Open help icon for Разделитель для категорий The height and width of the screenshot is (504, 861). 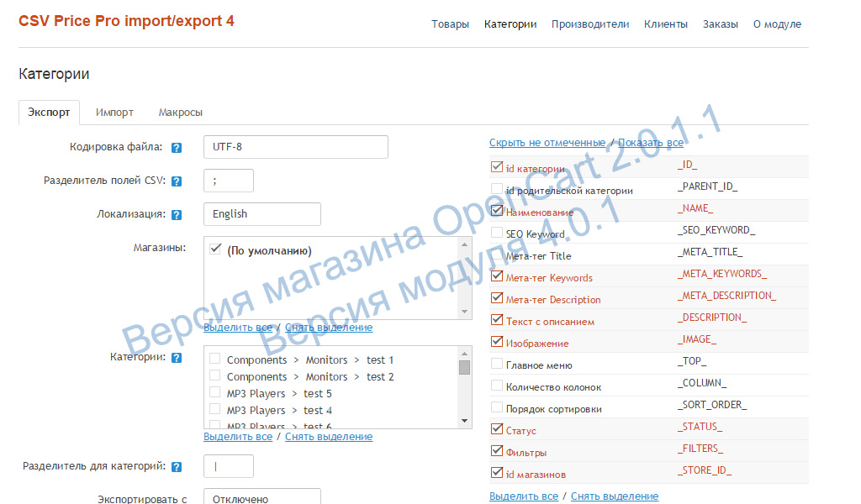177,467
